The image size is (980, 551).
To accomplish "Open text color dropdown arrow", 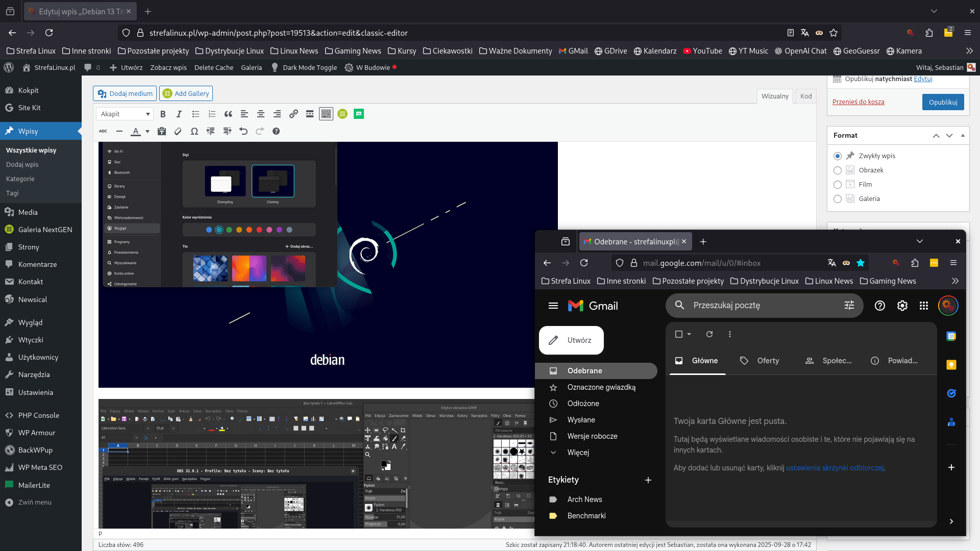I will coord(148,132).
